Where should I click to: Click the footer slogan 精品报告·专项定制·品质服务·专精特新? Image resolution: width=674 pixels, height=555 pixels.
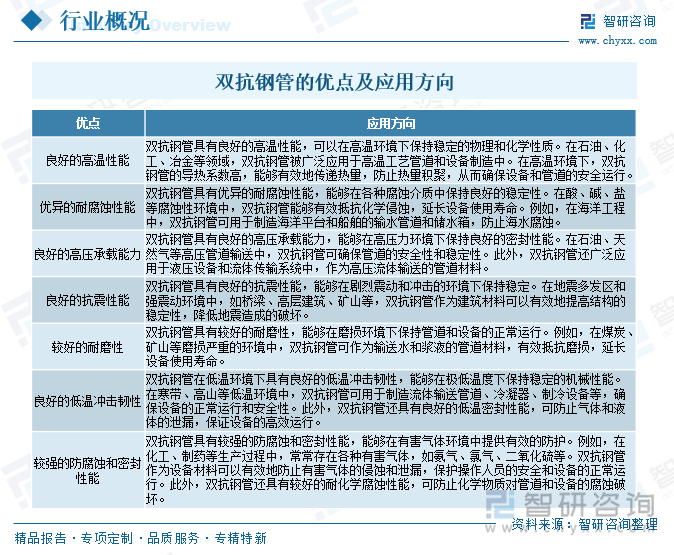click(141, 538)
